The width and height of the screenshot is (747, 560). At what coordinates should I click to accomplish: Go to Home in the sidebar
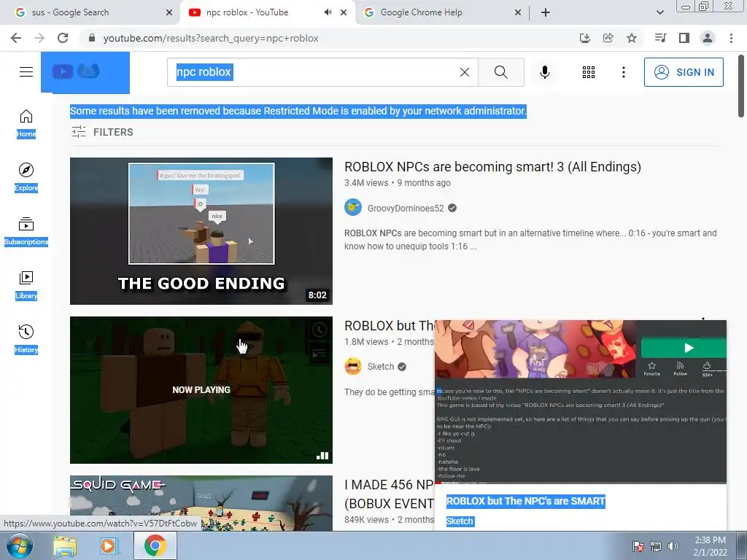coord(26,124)
